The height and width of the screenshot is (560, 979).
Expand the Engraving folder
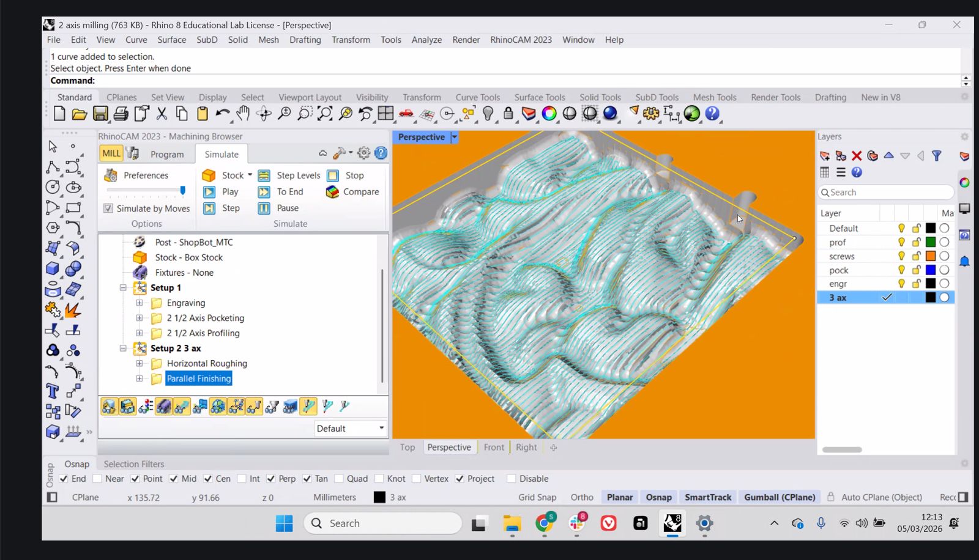[x=140, y=303]
